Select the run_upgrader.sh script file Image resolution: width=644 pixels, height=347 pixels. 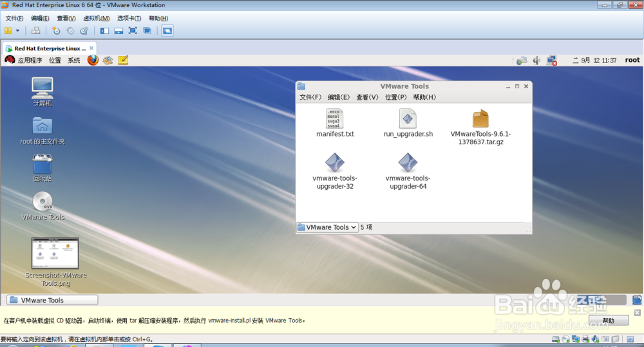(408, 123)
